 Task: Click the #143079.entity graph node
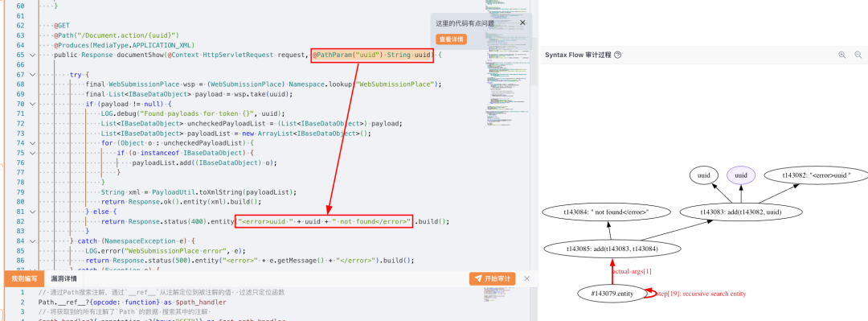point(612,294)
